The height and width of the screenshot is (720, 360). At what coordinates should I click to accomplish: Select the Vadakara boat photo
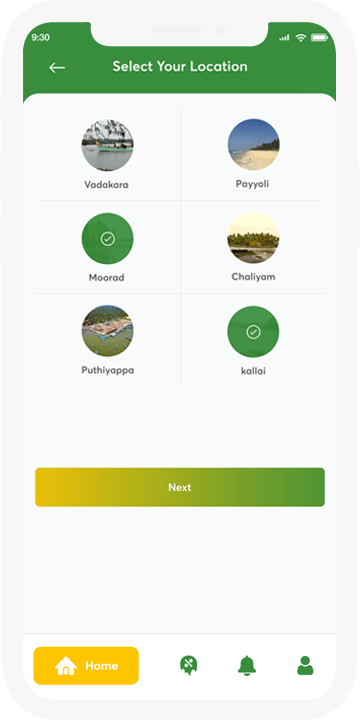107,145
